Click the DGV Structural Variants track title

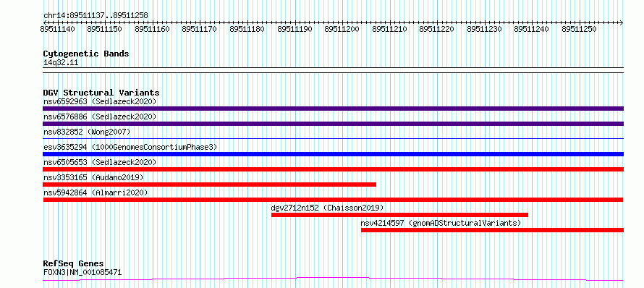101,93
